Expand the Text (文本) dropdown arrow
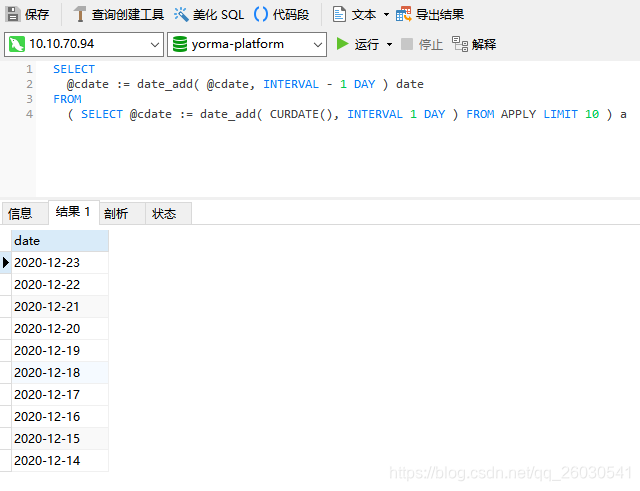The width and height of the screenshot is (640, 491). [386, 15]
